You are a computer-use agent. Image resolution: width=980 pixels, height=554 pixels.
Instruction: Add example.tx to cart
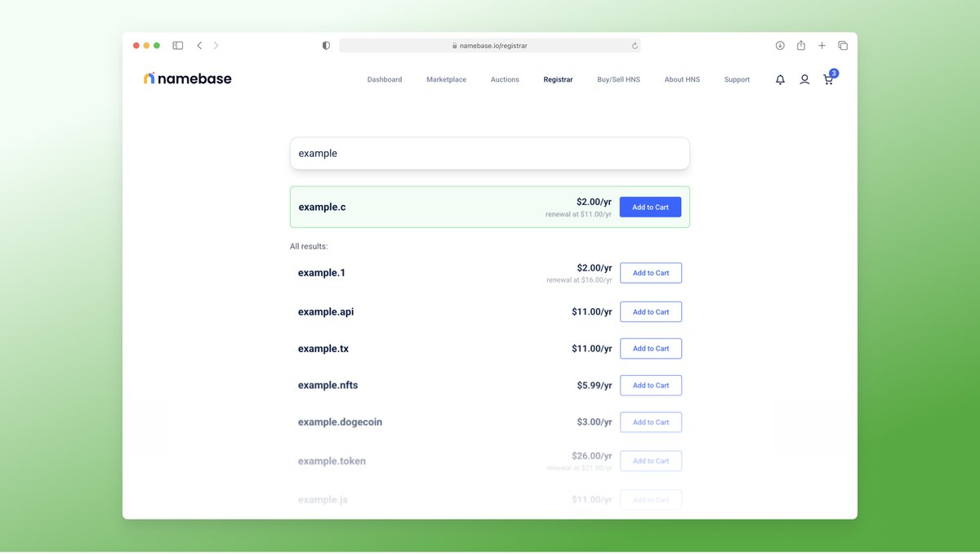tap(651, 348)
